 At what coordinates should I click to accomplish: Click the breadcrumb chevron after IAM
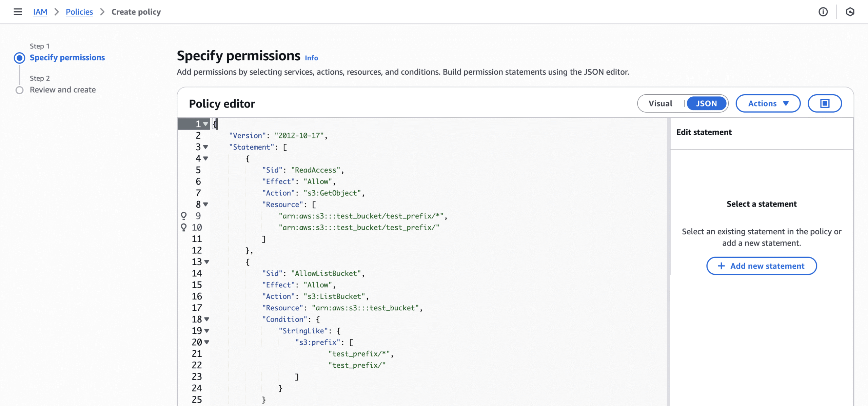57,12
